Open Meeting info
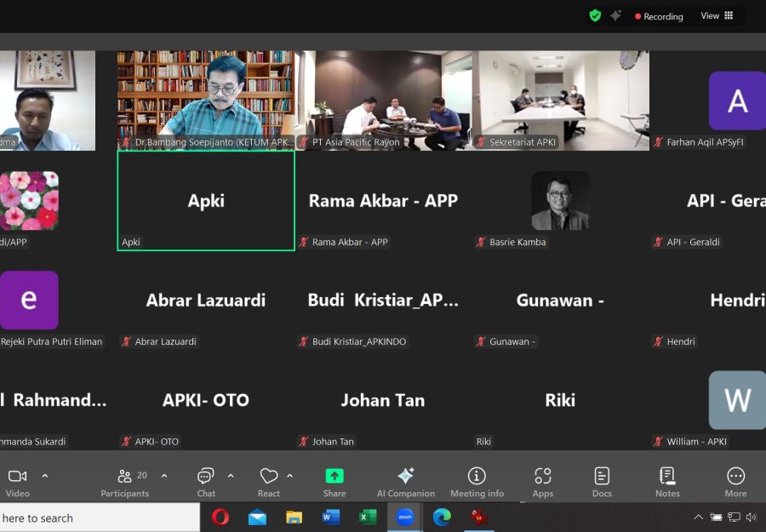This screenshot has width=766, height=532. coord(477,483)
